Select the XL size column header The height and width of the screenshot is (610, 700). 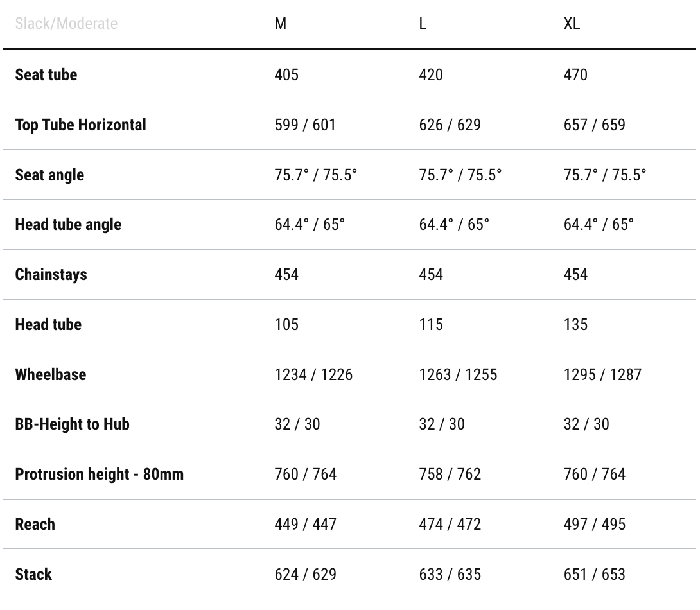tap(572, 24)
